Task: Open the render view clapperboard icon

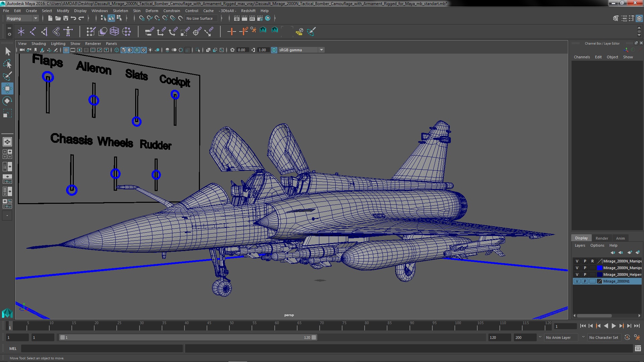Action: pos(237,18)
